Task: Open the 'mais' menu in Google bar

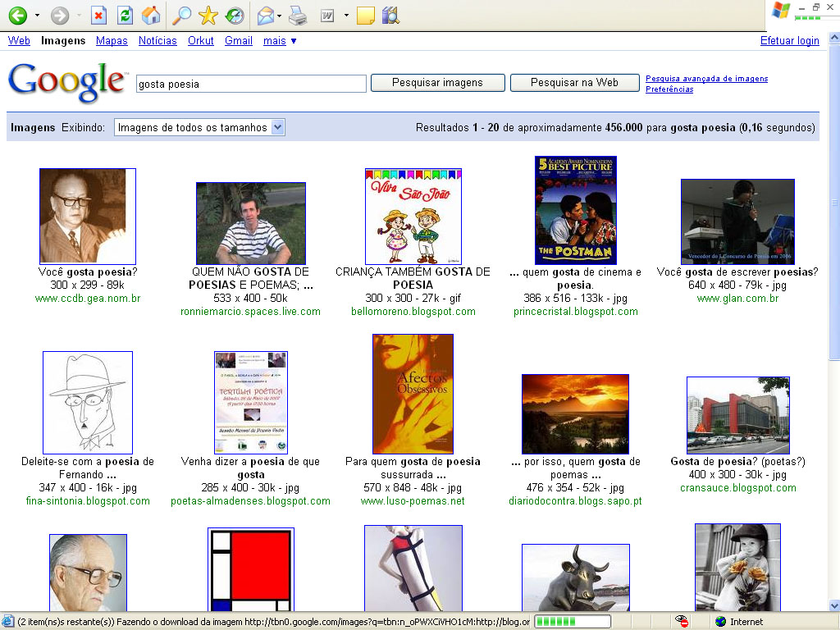Action: pos(280,40)
